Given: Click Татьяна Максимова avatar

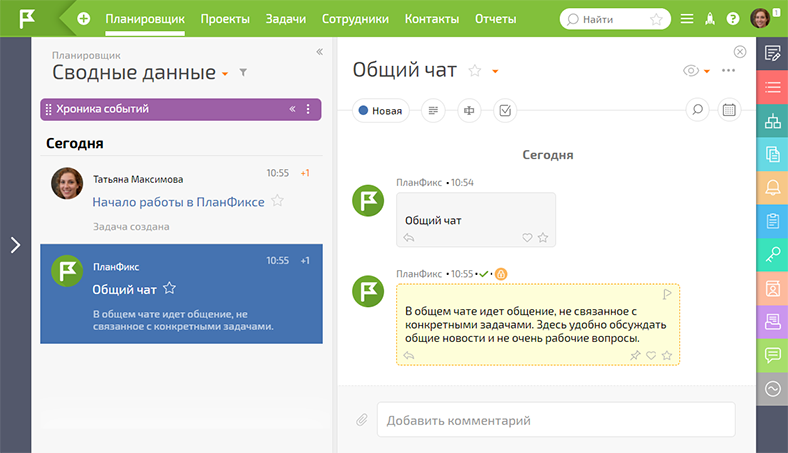Looking at the screenshot, I should click(67, 183).
